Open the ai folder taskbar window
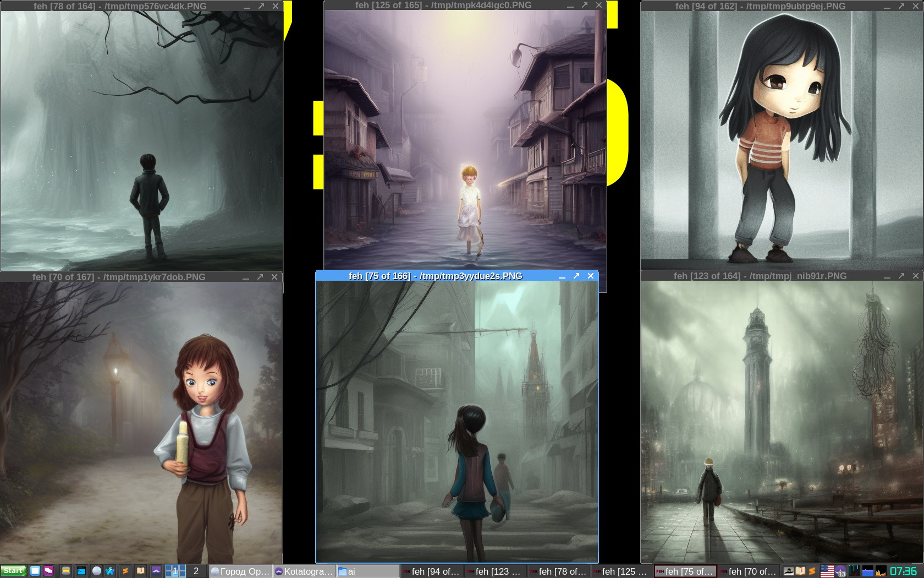Image resolution: width=924 pixels, height=578 pixels. [368, 571]
